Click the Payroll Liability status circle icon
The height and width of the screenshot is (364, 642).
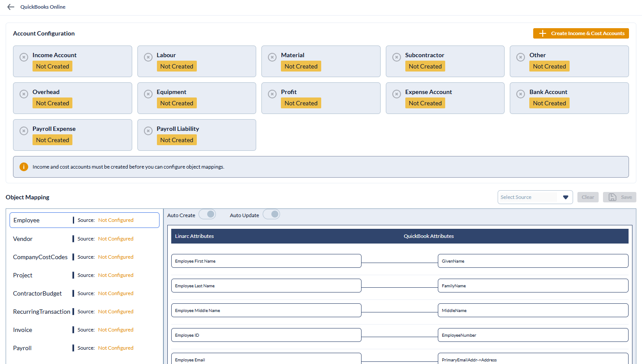pos(148,131)
